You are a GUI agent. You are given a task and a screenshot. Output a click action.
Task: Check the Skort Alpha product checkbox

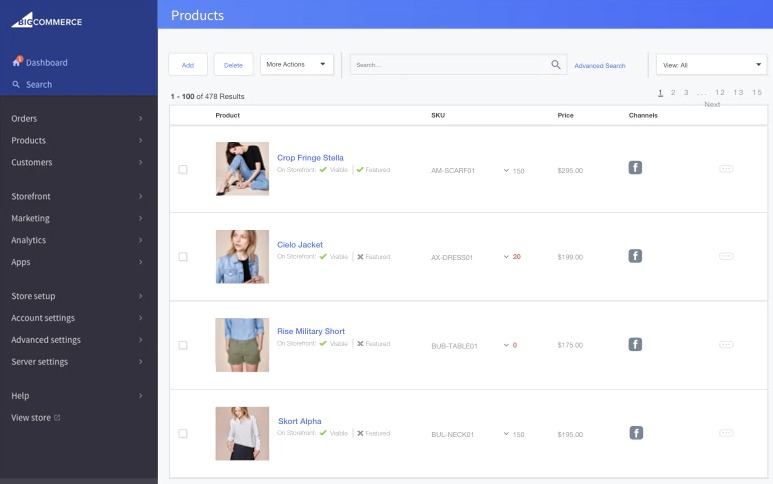(x=183, y=433)
